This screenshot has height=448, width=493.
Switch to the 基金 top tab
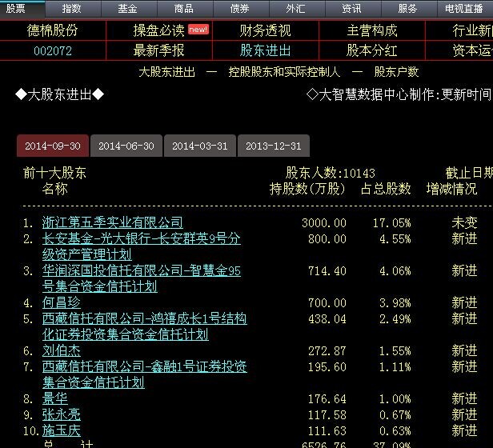coord(127,9)
